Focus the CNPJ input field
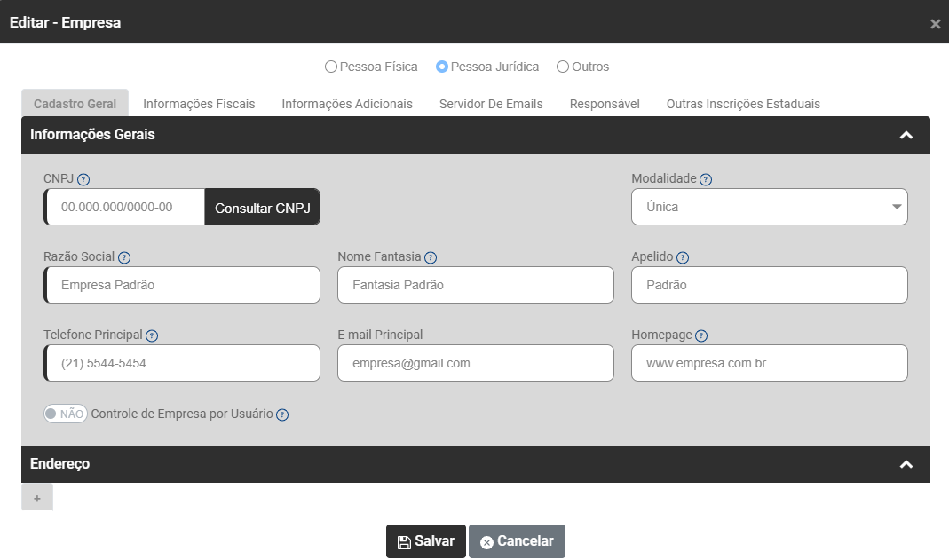Image resolution: width=949 pixels, height=560 pixels. coord(125,207)
